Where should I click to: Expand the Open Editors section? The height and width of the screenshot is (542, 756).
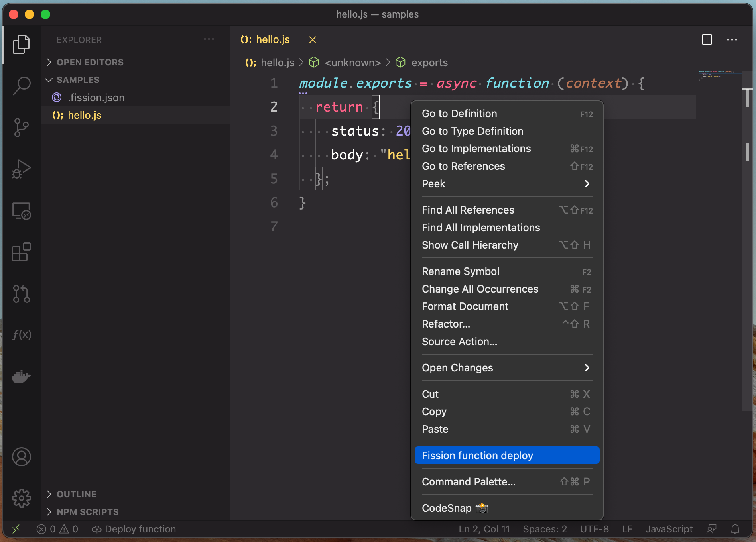click(90, 62)
